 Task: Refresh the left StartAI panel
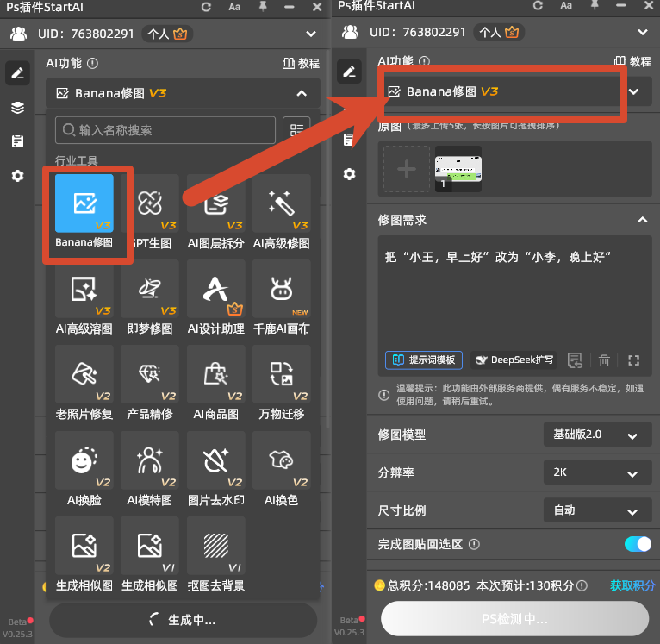(206, 7)
